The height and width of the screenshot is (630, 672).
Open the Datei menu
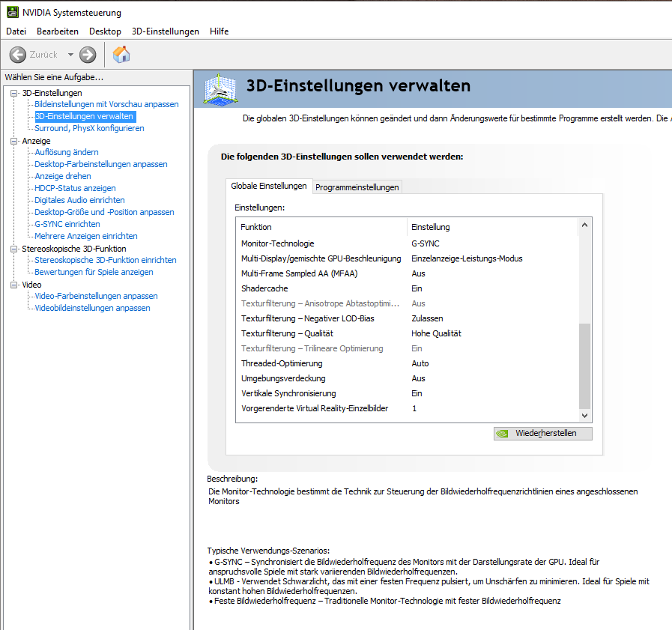[x=16, y=31]
